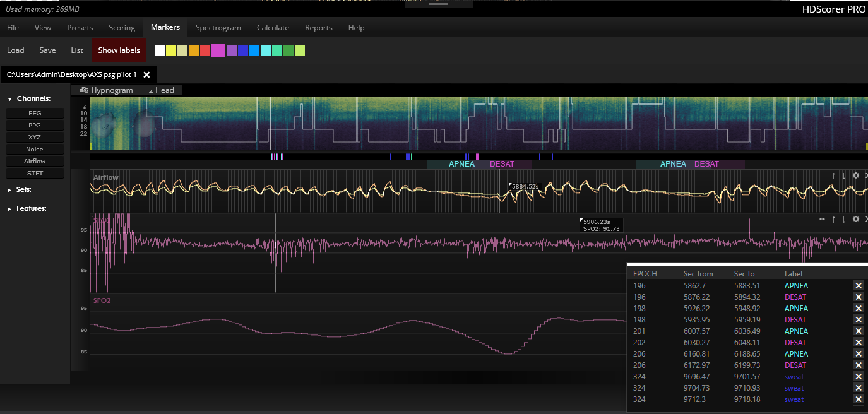Click horizontal stretch arrows on PPG channel
This screenshot has height=414, width=868.
coord(822,219)
